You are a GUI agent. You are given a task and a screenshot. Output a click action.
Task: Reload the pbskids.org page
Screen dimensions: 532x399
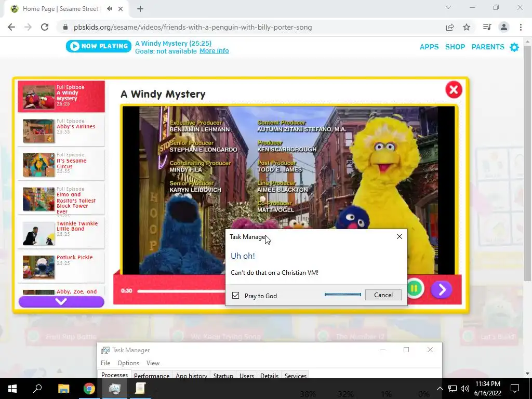[x=45, y=27]
